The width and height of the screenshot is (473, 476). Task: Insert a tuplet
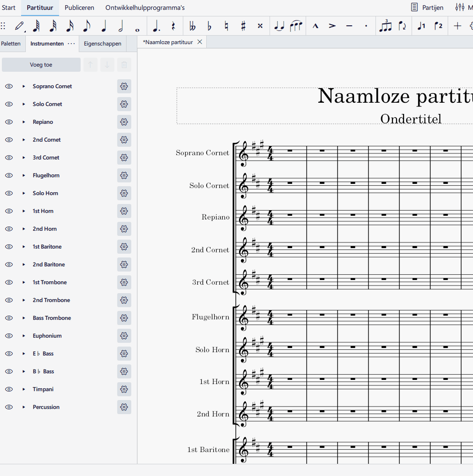click(385, 25)
